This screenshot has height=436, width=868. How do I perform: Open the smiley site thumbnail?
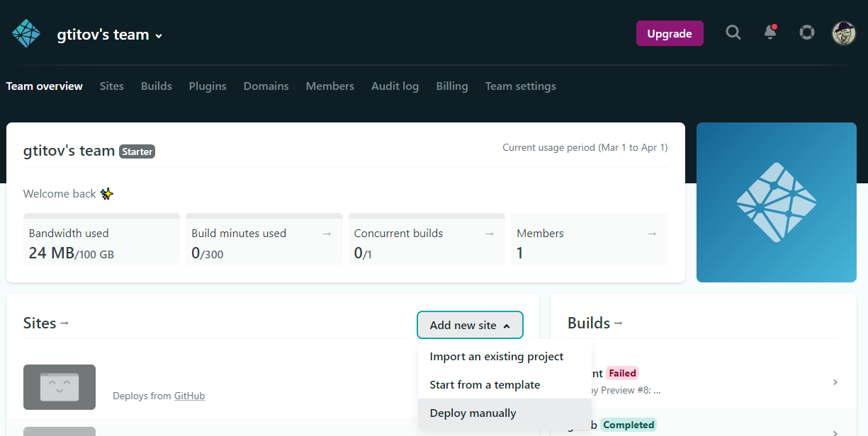[x=60, y=387]
